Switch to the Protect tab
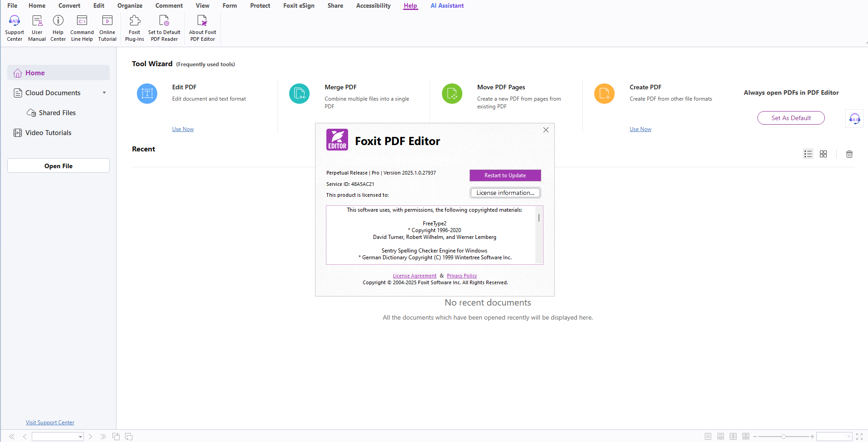The image size is (868, 442). [260, 5]
